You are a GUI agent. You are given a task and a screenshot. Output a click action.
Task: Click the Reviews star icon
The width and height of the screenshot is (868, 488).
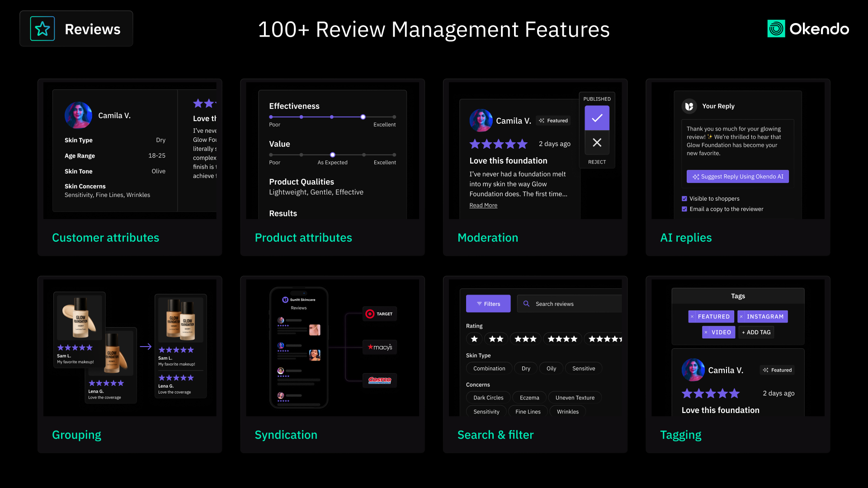42,29
